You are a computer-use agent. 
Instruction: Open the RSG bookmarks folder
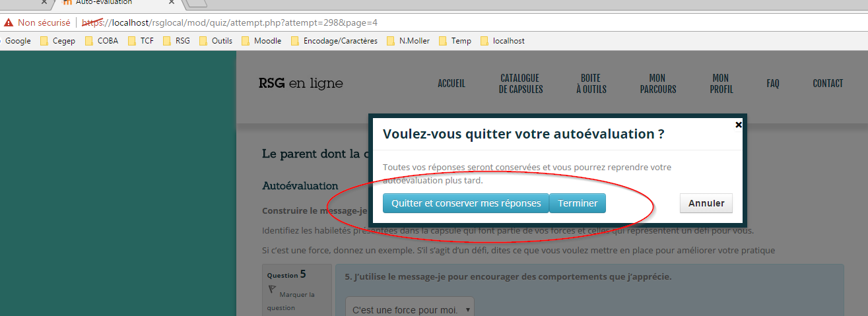176,41
